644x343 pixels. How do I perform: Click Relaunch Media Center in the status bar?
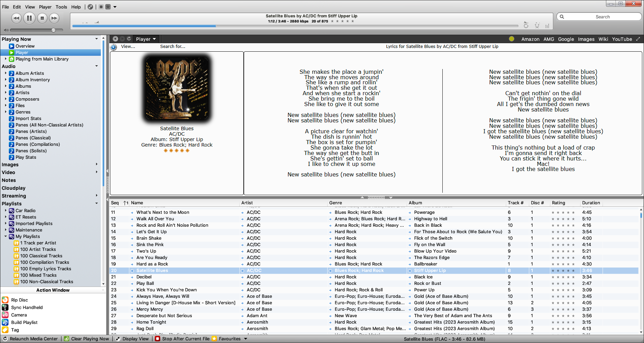pos(31,339)
